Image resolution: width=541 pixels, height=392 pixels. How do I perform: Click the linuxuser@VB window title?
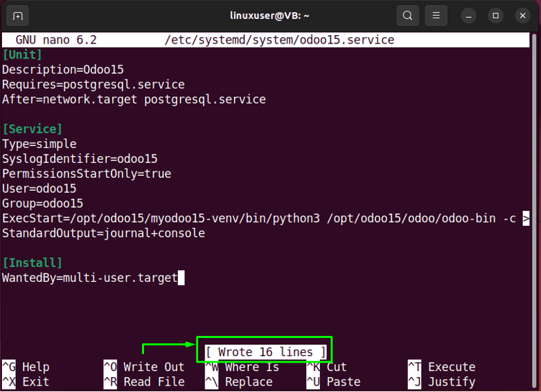pos(269,16)
